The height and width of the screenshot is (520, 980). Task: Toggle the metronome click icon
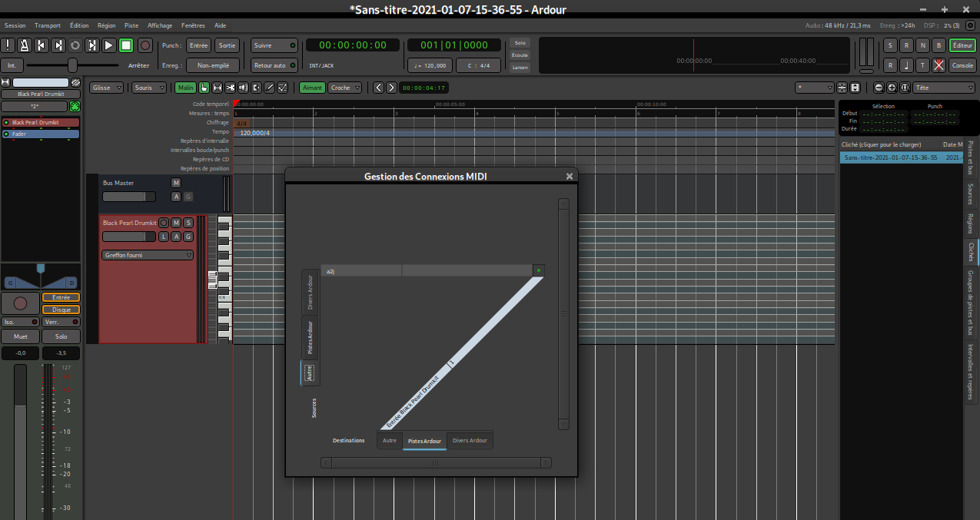pyautogui.click(x=25, y=45)
